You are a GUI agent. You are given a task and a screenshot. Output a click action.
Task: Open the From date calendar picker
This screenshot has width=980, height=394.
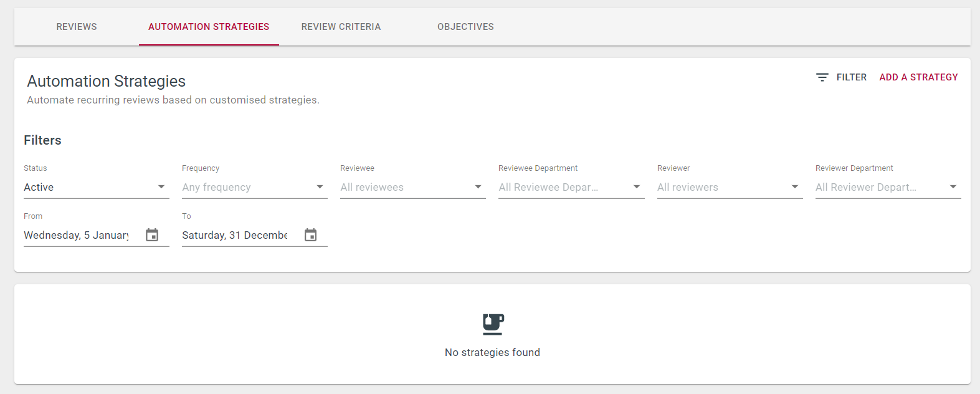click(152, 235)
